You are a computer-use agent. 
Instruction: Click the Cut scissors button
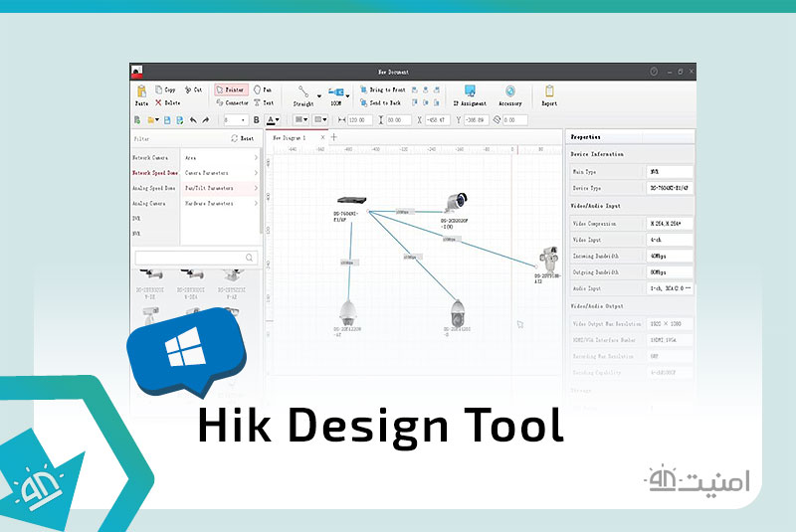(x=193, y=89)
